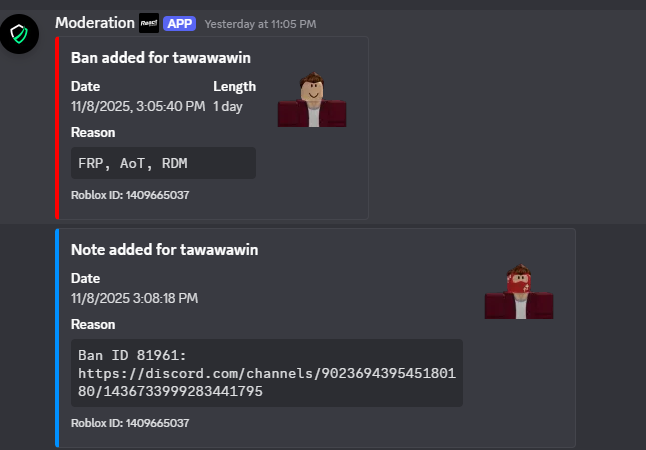Click the Moderation bot shield avatar
This screenshot has height=450, width=646.
20,35
